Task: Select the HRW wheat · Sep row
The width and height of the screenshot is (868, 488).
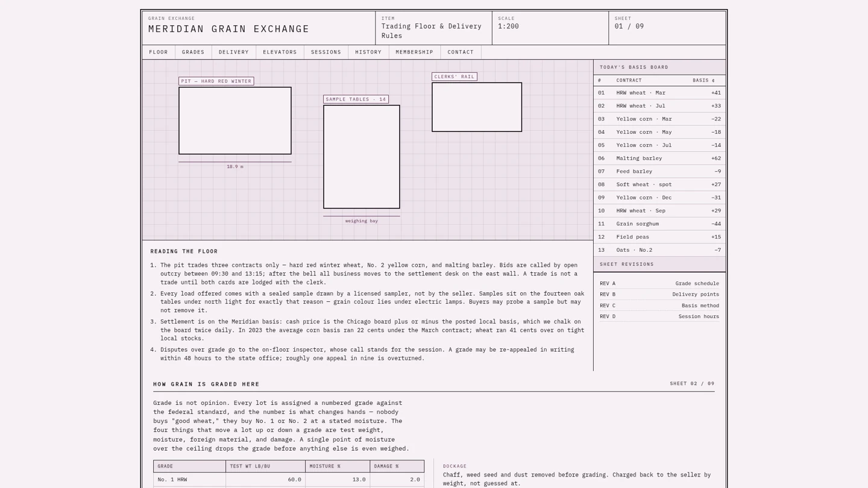Action: [x=659, y=211]
